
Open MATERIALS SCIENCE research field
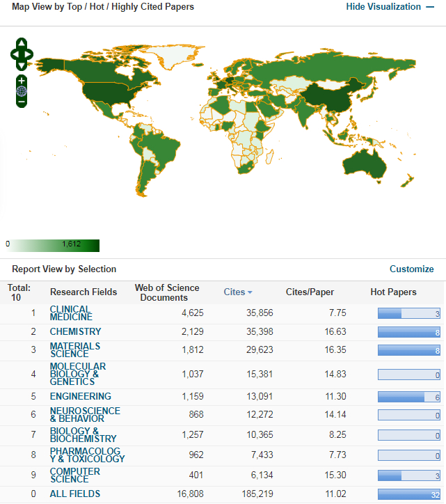75,350
